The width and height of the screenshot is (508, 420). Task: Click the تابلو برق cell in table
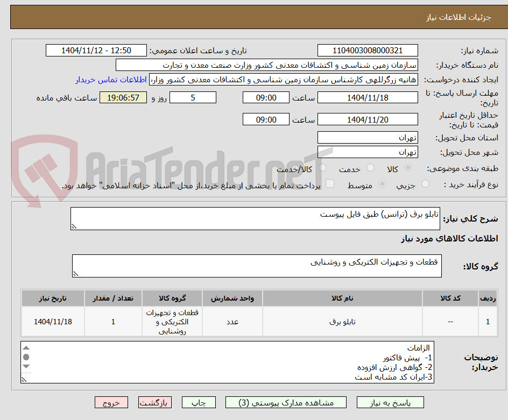tap(342, 322)
